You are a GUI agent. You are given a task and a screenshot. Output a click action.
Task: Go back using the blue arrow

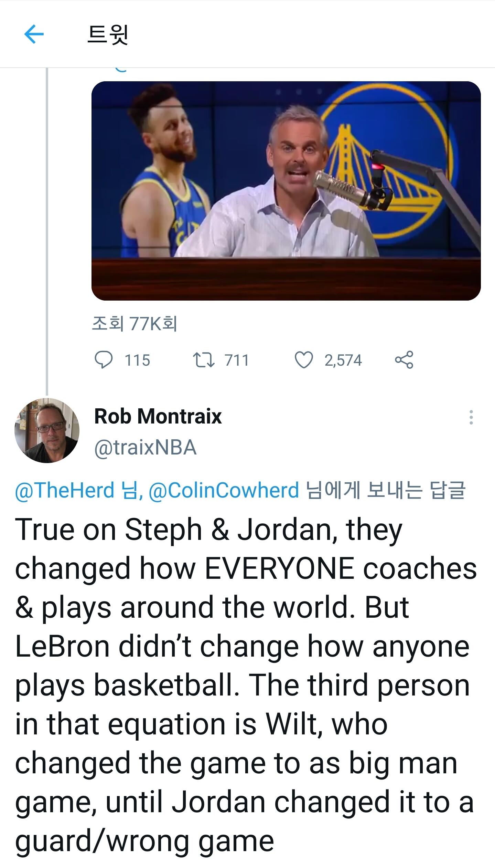click(34, 34)
